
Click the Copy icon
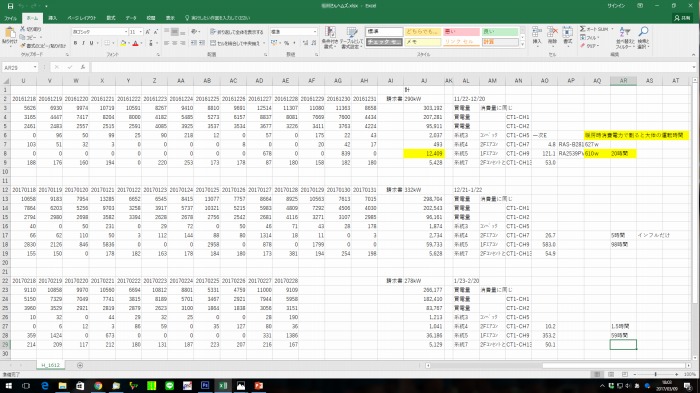tap(22, 38)
